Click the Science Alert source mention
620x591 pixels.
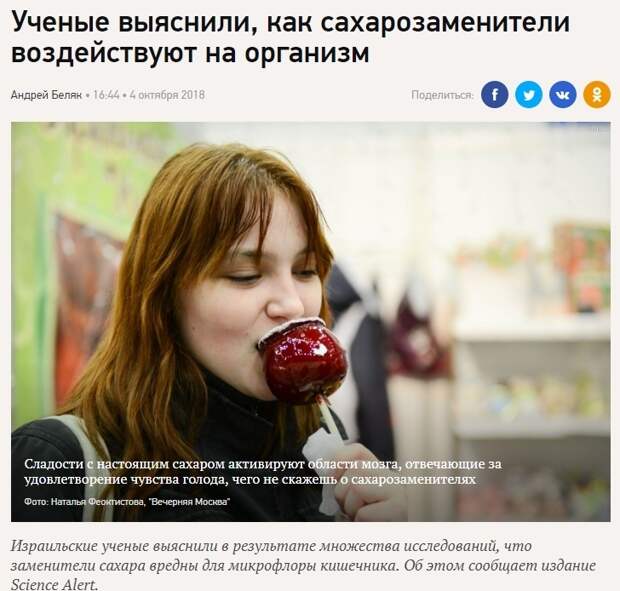pos(54,585)
